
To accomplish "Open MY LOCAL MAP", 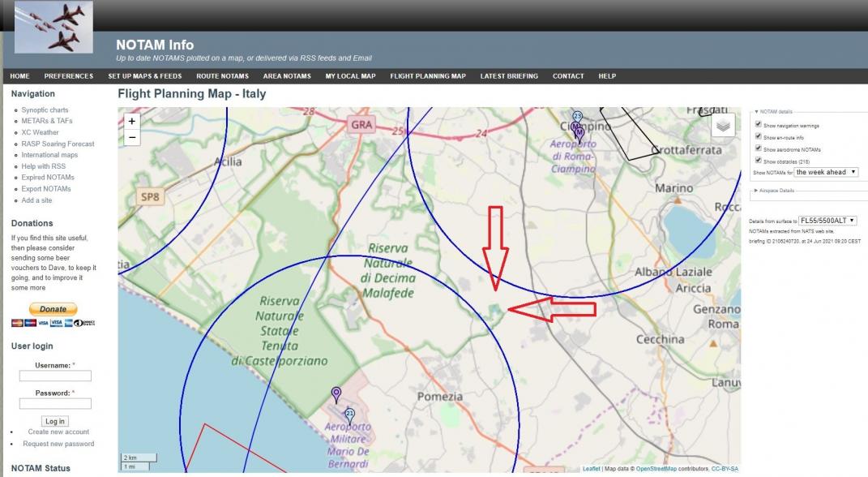I will [x=350, y=76].
